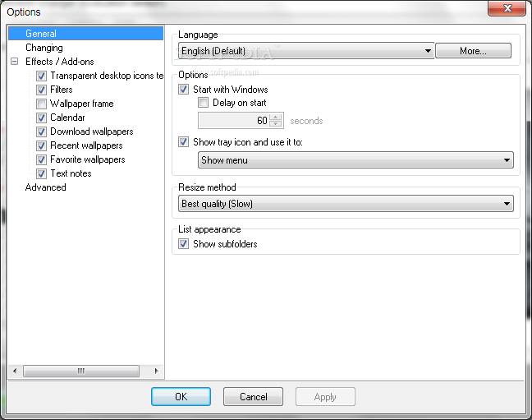Uncheck Download wallpapers add-on
Screen dimensions: 532x420
point(41,132)
